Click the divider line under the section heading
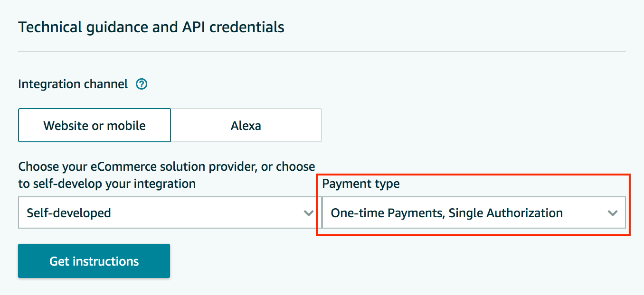This screenshot has width=644, height=295. click(322, 51)
